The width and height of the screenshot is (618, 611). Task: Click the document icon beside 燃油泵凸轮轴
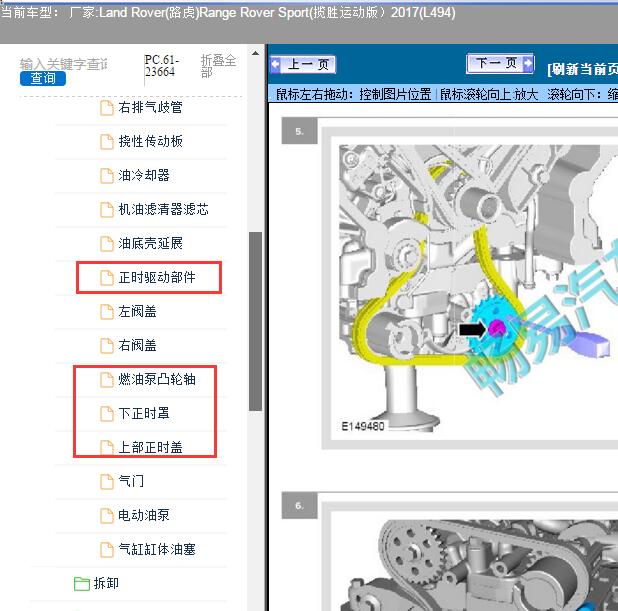pos(107,380)
